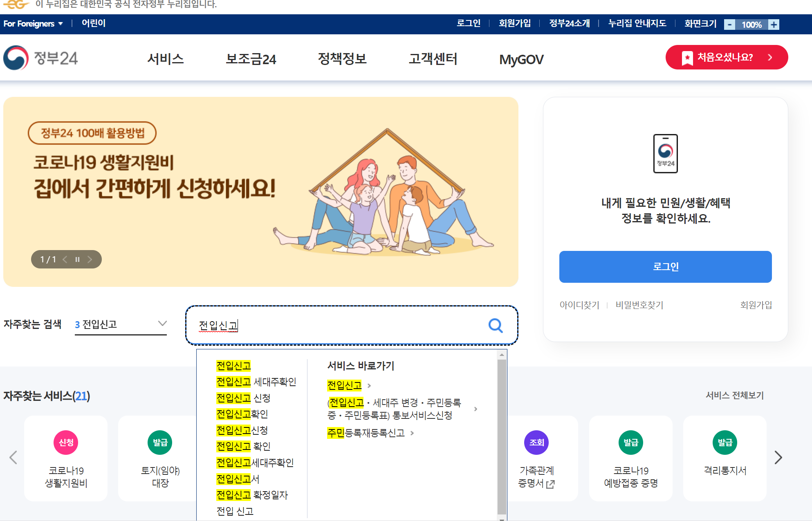This screenshot has height=521, width=812.
Task: Click the search magnifier icon
Action: click(496, 326)
